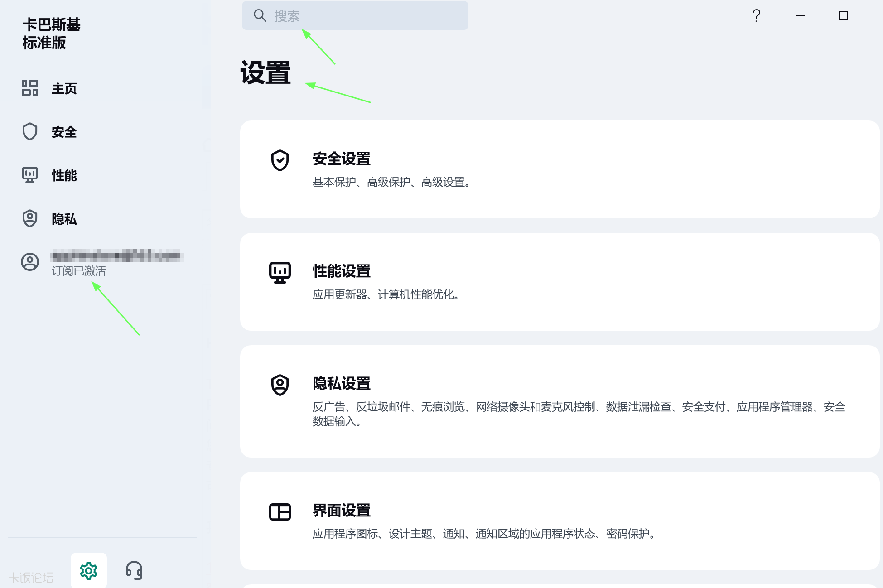The height and width of the screenshot is (588, 883).
Task: Click the 安全设置 shield check icon
Action: pos(280,160)
